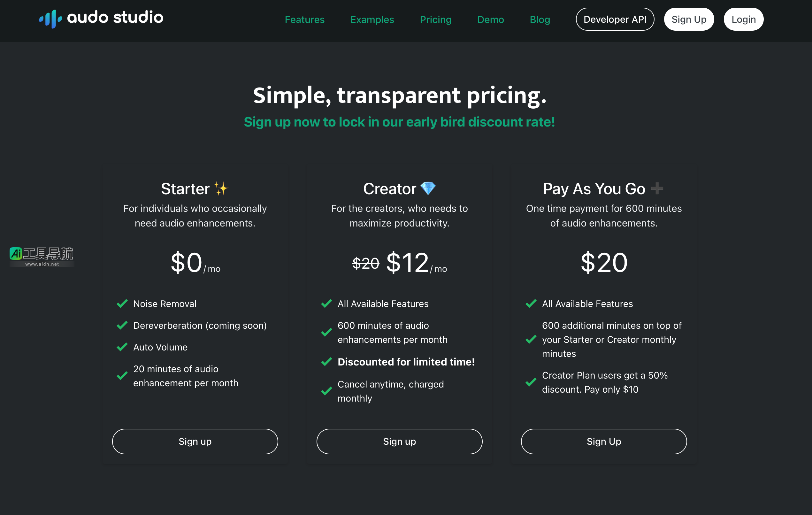Sign up for Pay As You Go
The width and height of the screenshot is (812, 515).
pos(604,442)
